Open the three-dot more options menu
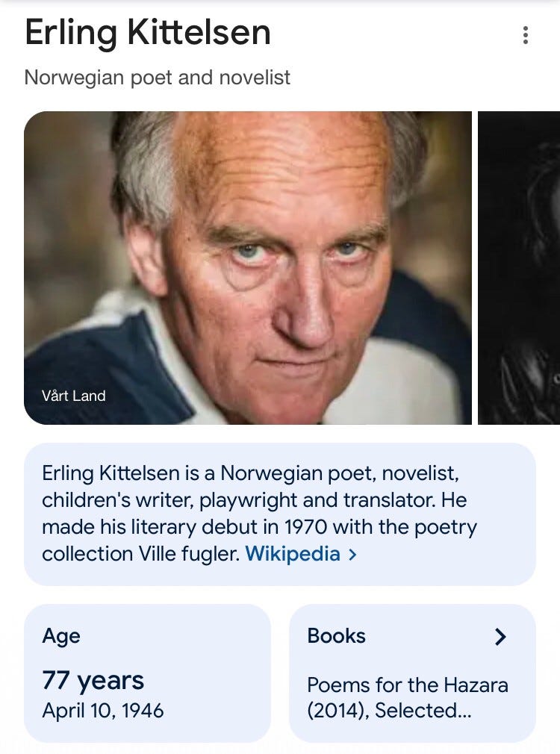The width and height of the screenshot is (560, 754). (526, 35)
